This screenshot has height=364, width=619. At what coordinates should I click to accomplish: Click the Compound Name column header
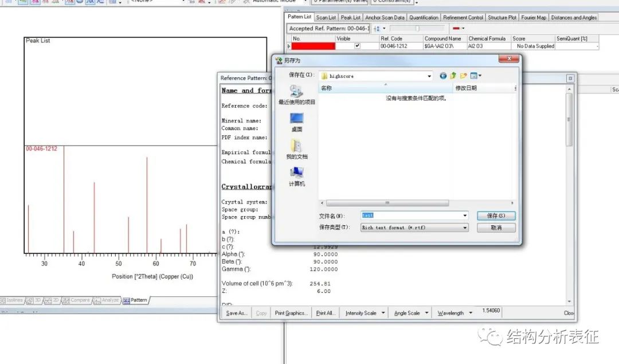coord(445,38)
